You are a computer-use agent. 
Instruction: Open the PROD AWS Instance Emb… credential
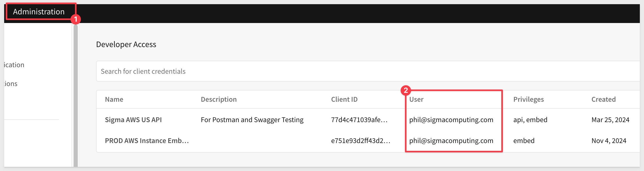point(147,141)
